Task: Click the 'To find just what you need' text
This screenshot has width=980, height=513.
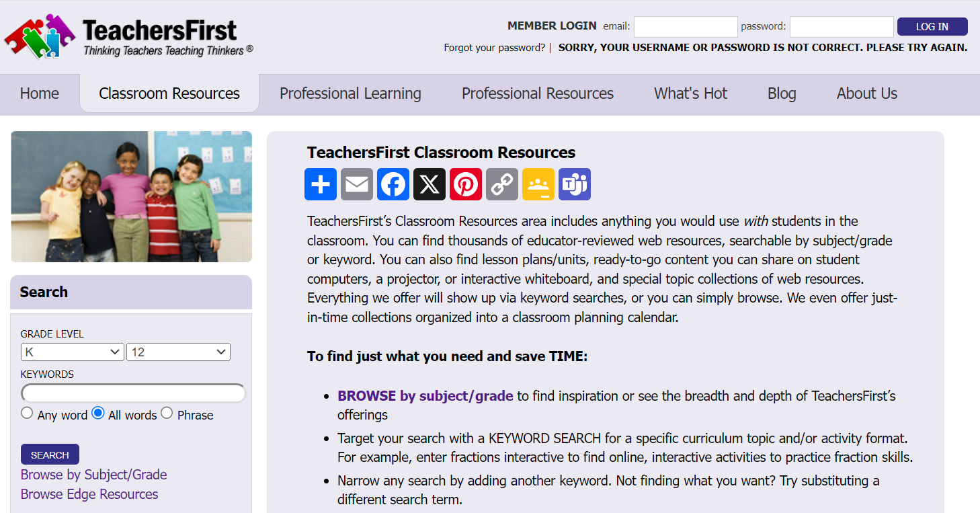Action: pos(448,356)
